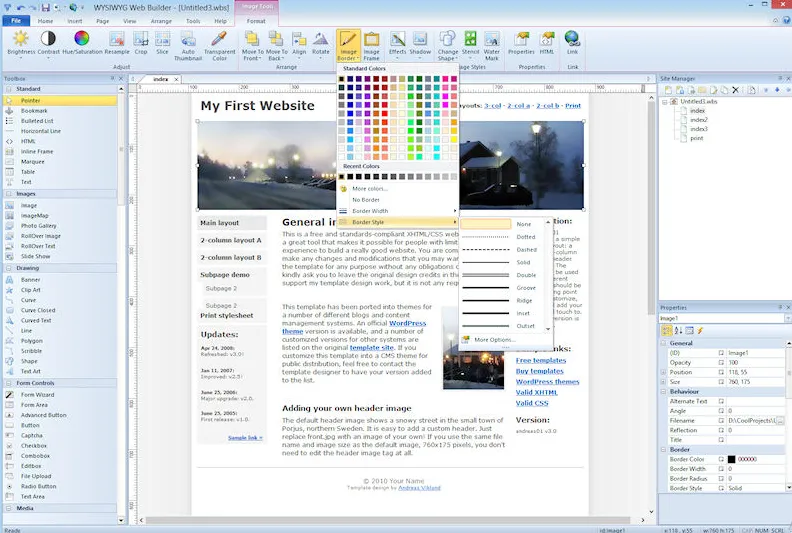Screen dimensions: 792x533
Task: Click the Sample link in sidebar
Action: click(245, 438)
